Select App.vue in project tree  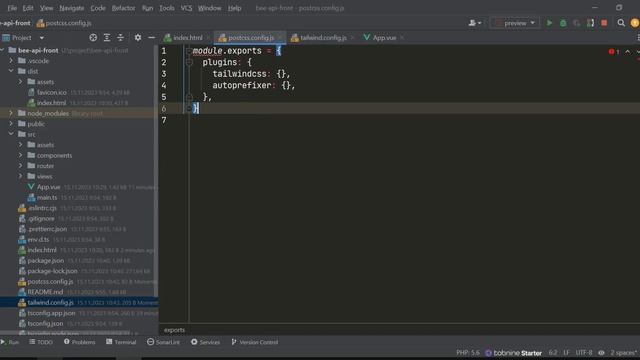[49, 187]
